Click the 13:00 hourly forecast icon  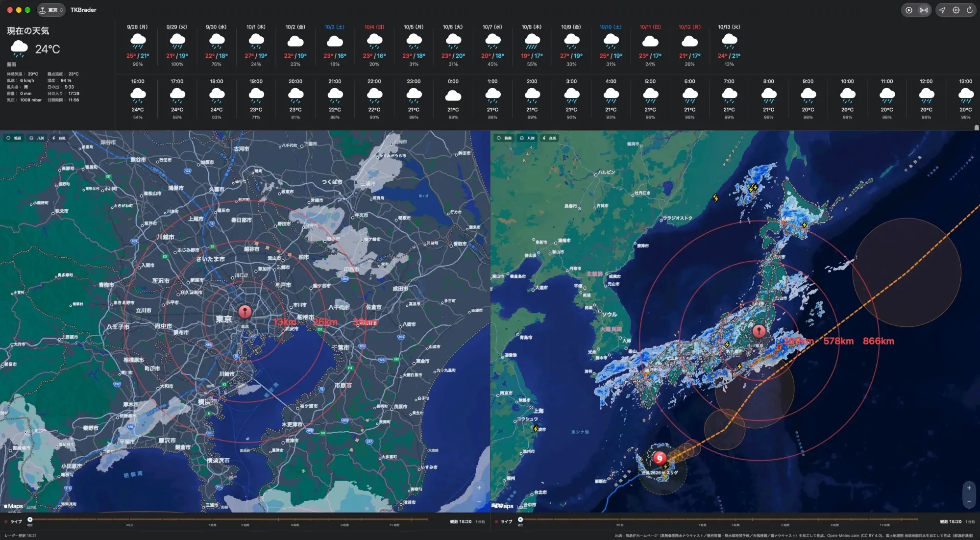tap(965, 95)
